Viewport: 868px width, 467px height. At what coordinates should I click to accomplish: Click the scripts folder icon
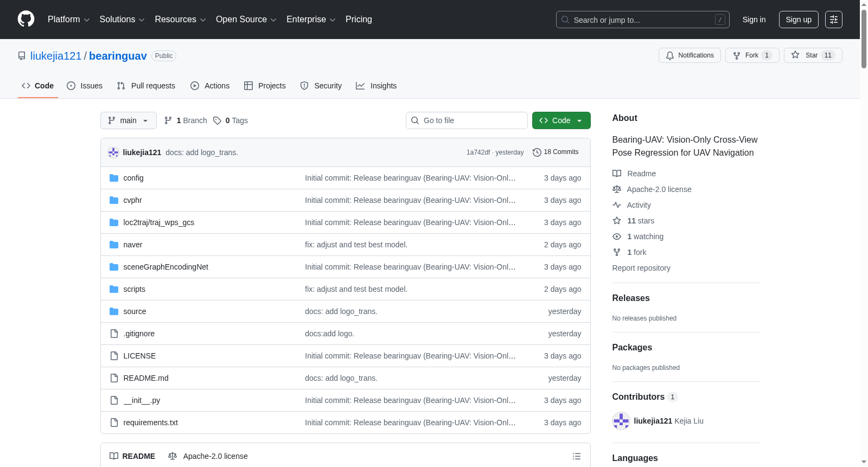(x=114, y=289)
